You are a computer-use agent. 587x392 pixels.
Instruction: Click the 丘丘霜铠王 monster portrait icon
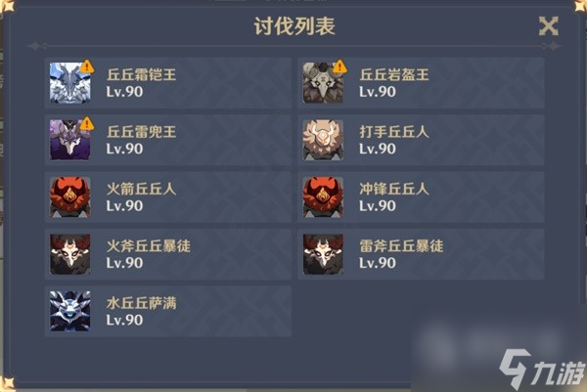[x=70, y=83]
